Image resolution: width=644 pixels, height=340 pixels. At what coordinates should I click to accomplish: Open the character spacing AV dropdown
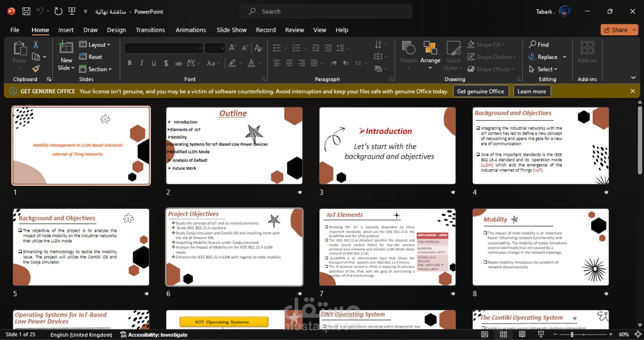coord(193,63)
